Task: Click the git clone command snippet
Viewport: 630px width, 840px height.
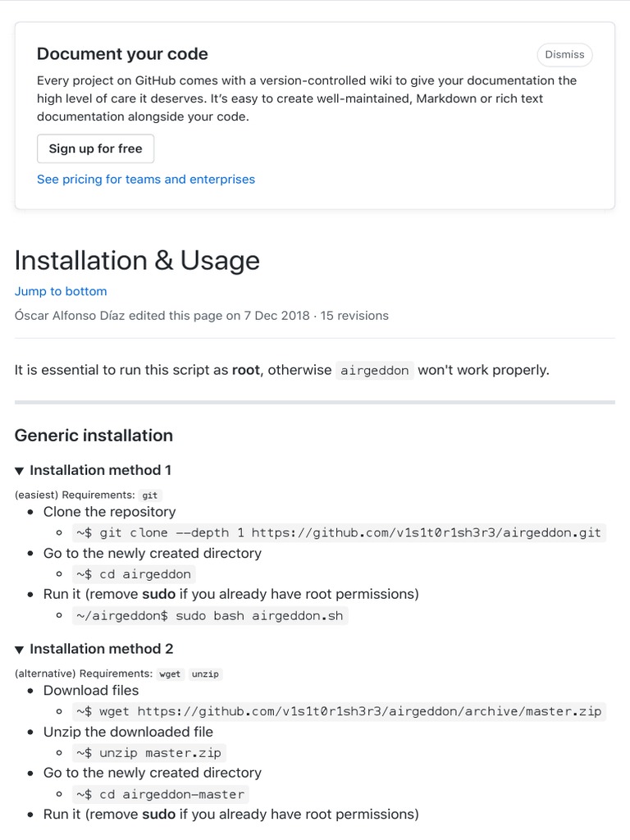Action: point(338,532)
